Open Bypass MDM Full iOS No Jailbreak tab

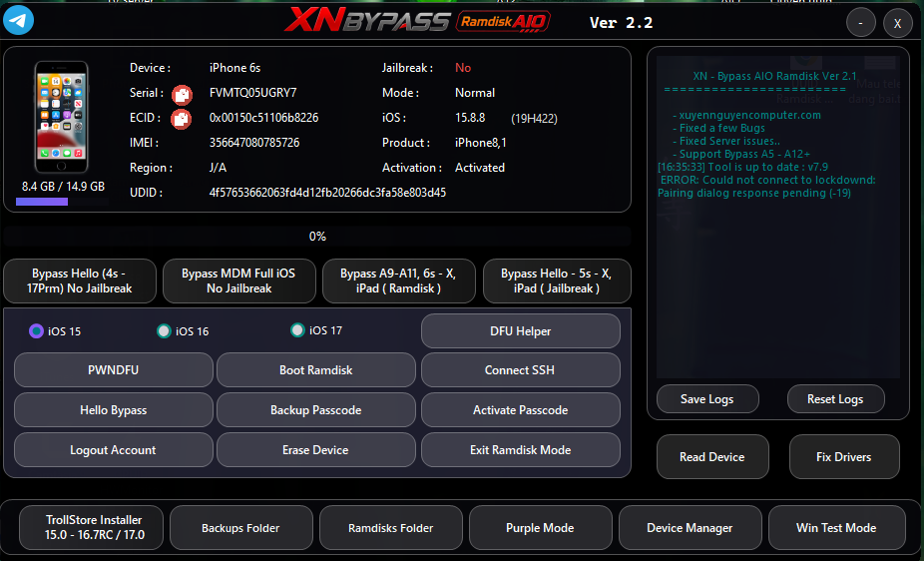coord(239,281)
